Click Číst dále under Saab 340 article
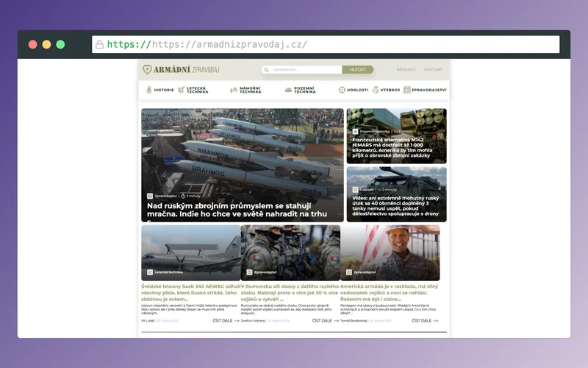This screenshot has width=588, height=368. click(x=226, y=321)
